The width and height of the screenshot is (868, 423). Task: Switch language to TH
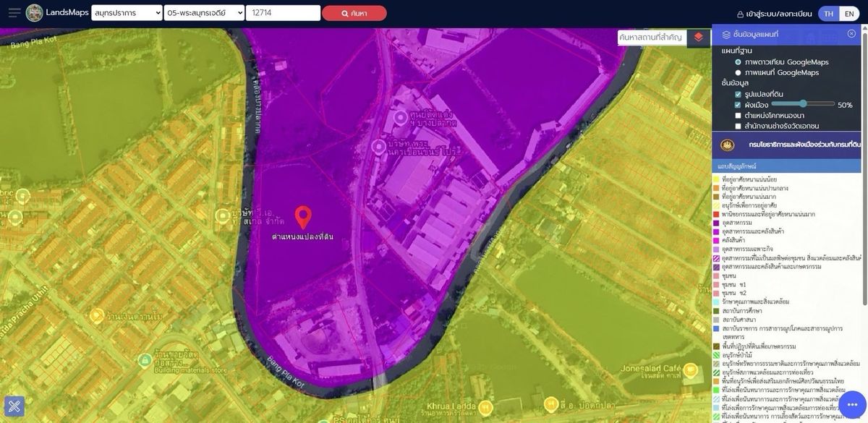coord(828,14)
